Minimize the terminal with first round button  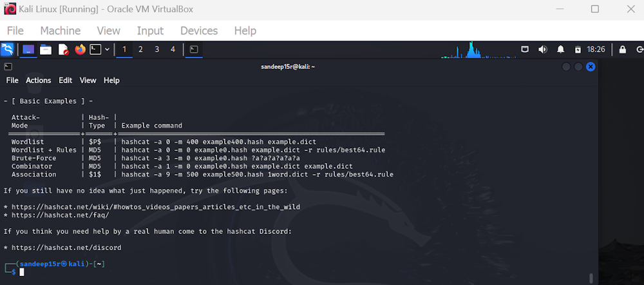(x=566, y=66)
